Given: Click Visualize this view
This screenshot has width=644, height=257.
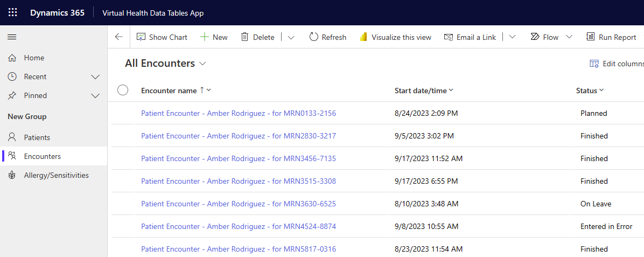Looking at the screenshot, I should tap(396, 37).
